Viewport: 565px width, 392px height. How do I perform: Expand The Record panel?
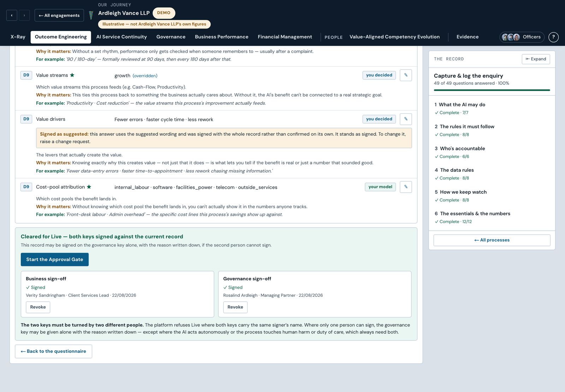(536, 59)
